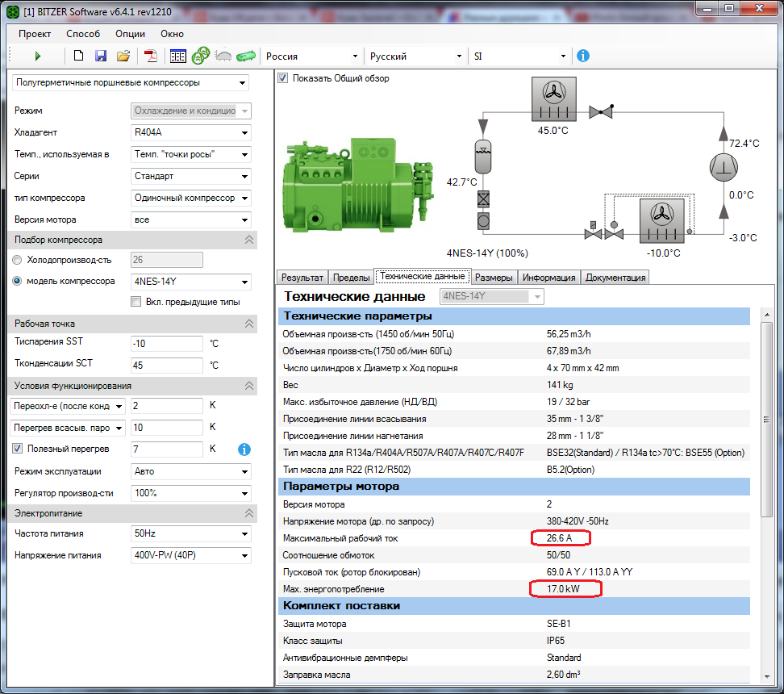Screen dimensions: 784x694
Task: Open the Перегрев всасыв. паро dropdown
Action: pos(68,428)
